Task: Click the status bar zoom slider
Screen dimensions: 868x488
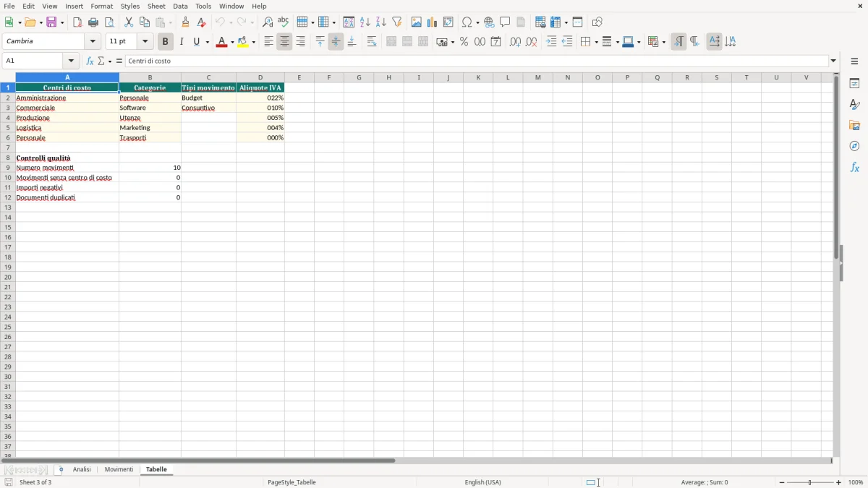Action: pyautogui.click(x=810, y=482)
